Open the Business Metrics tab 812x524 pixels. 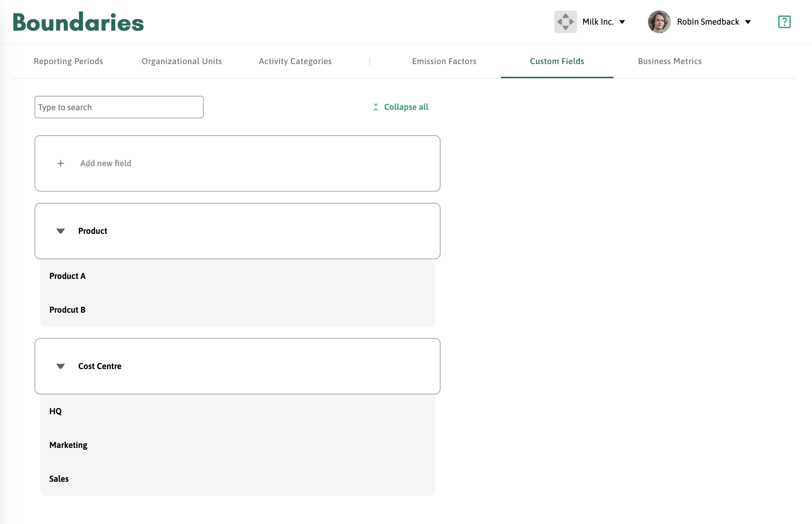click(670, 61)
